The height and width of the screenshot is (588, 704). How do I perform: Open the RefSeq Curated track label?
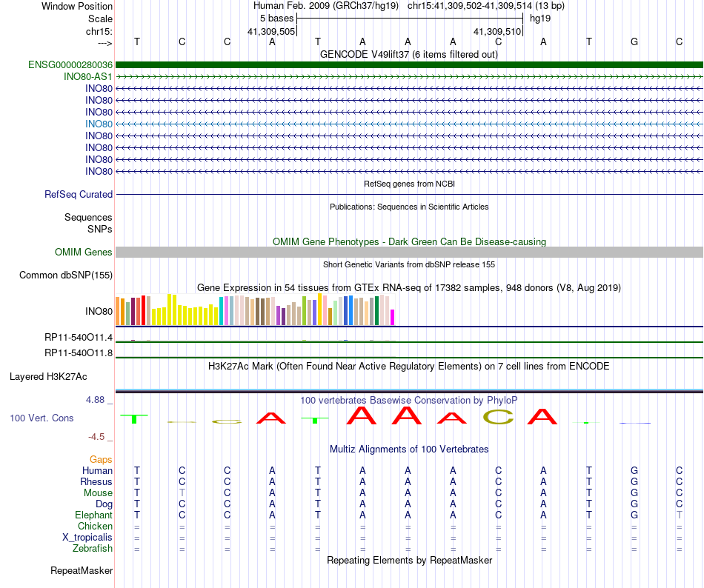point(79,194)
